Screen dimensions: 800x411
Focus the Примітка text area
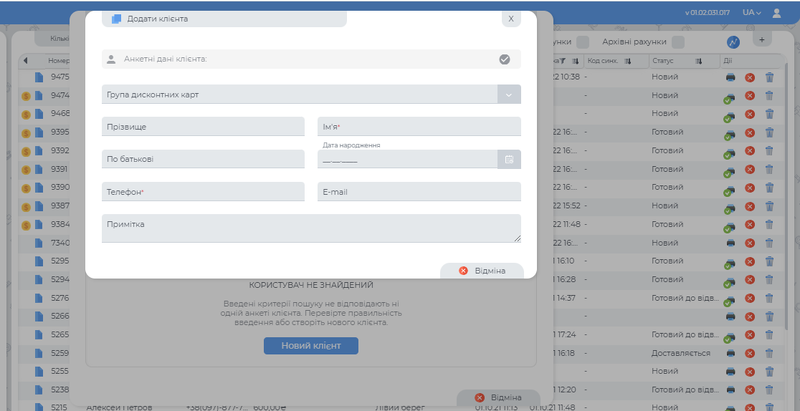point(311,228)
